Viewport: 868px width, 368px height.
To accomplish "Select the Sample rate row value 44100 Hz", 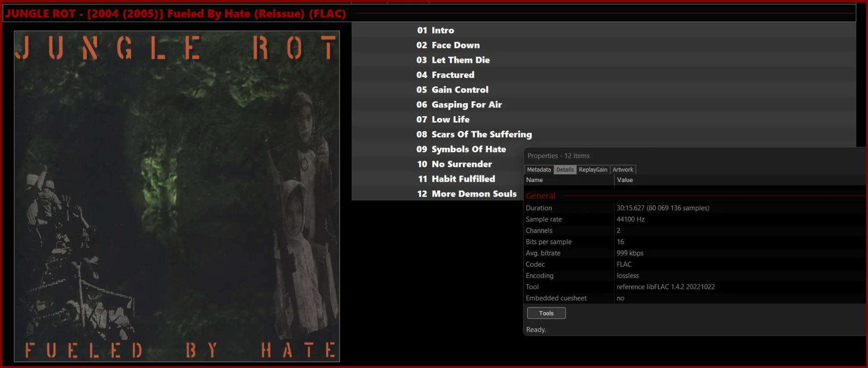I will tap(631, 219).
